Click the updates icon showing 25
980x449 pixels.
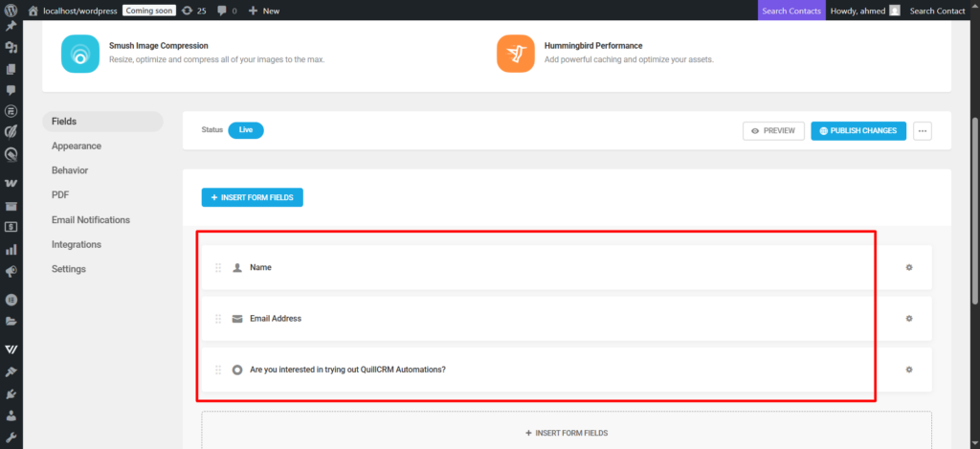pyautogui.click(x=193, y=11)
